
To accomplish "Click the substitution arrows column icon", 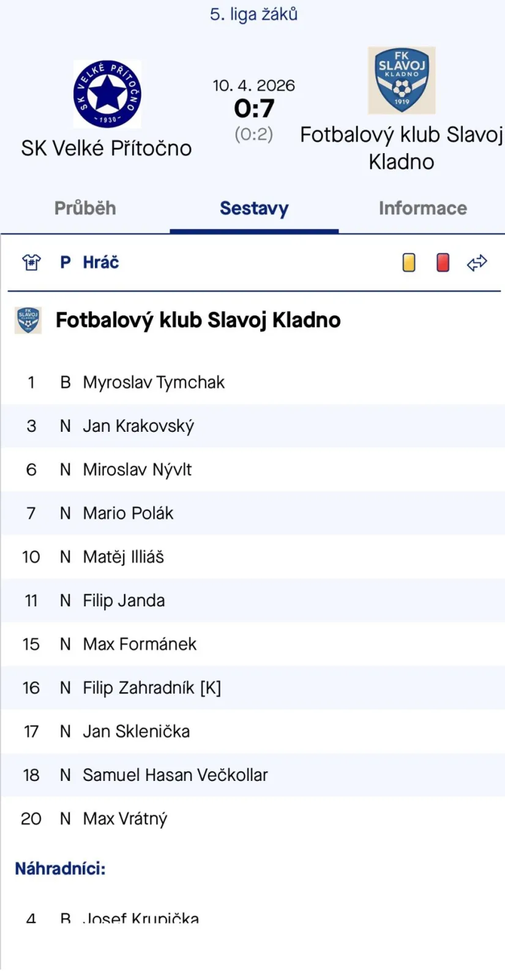I will click(477, 263).
